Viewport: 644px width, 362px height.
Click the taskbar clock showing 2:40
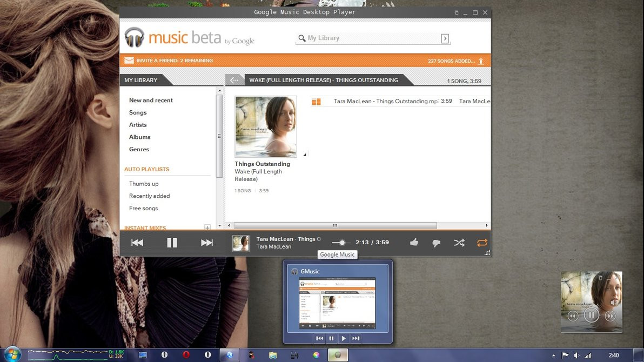coord(614,356)
